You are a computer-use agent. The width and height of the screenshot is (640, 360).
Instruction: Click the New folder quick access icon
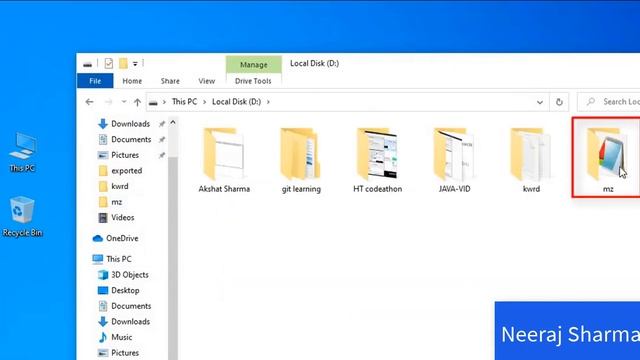pos(123,64)
